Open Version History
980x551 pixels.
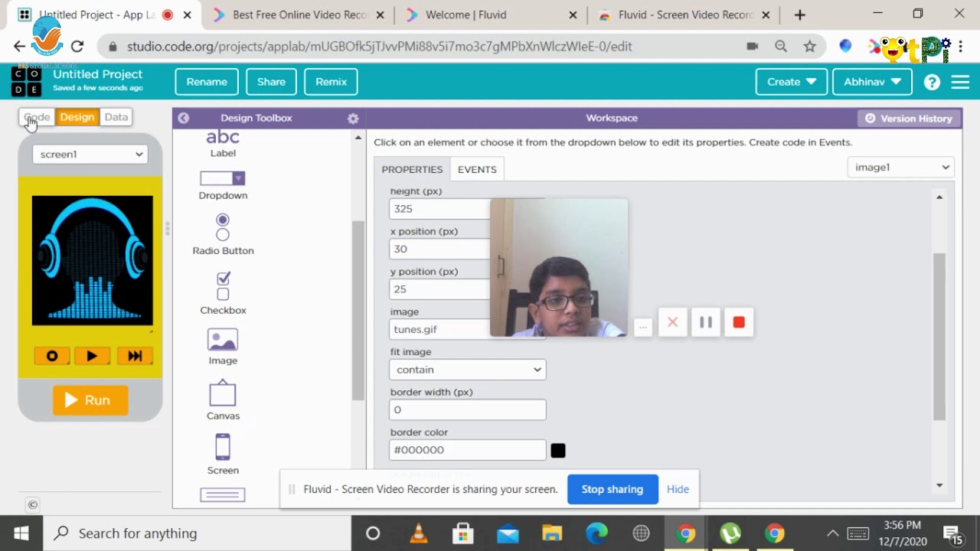[908, 119]
